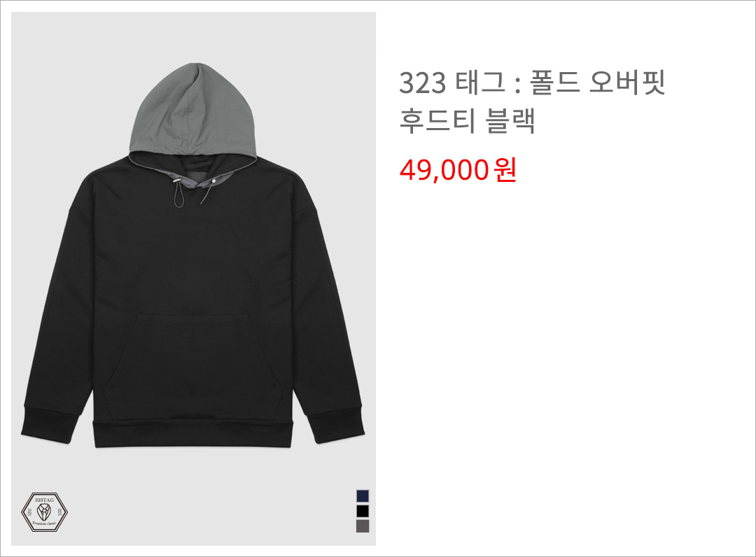Click the 323TAG hexagon logo badge
756x557 pixels.
(x=44, y=512)
